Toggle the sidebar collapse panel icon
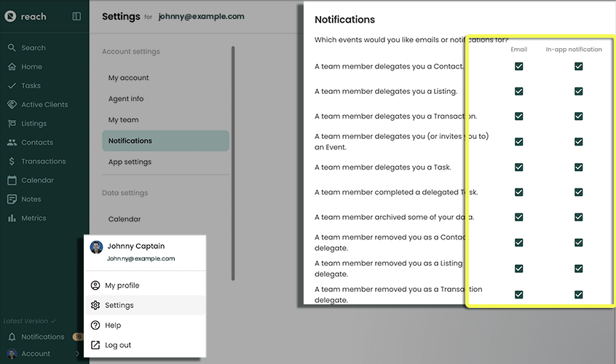This screenshot has width=616, height=364. point(76,17)
